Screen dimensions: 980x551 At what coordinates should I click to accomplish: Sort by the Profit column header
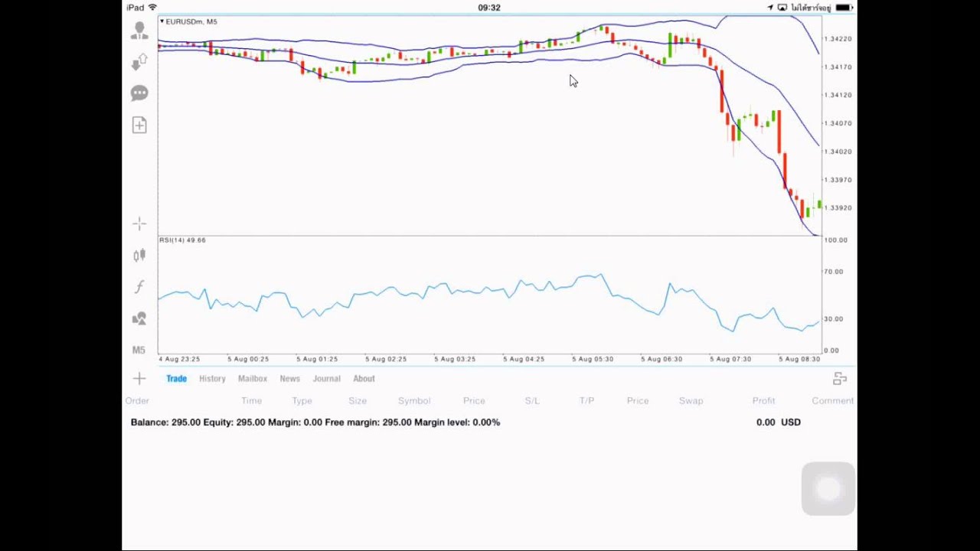(763, 401)
